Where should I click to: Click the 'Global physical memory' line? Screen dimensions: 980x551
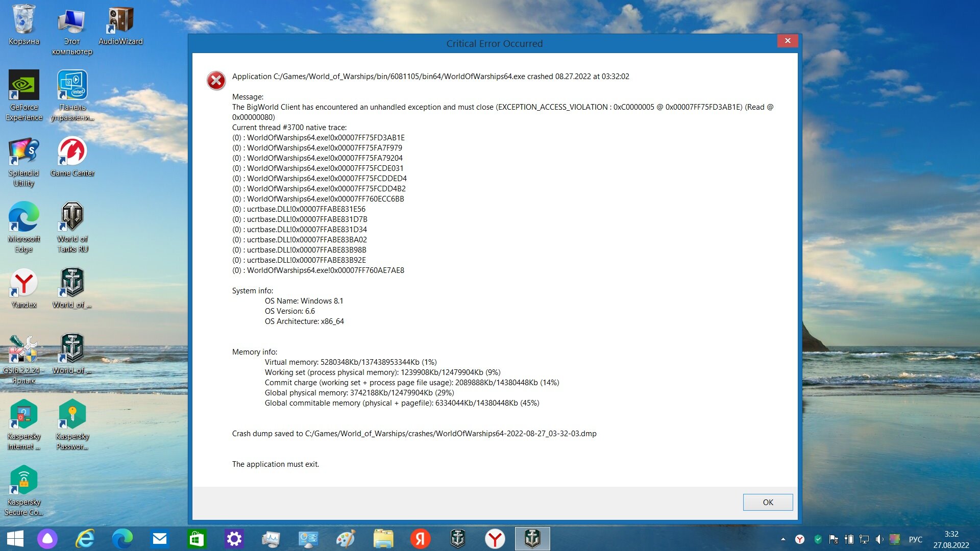pyautogui.click(x=359, y=393)
